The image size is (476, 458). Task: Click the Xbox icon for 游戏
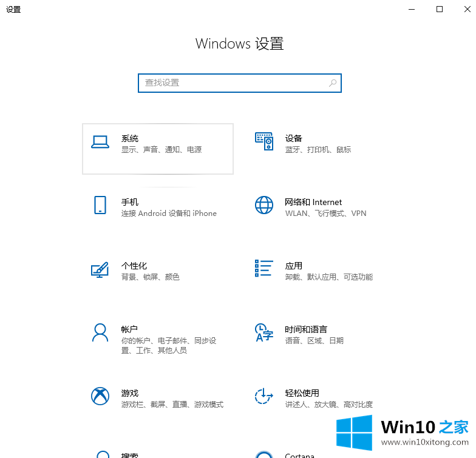[100, 396]
